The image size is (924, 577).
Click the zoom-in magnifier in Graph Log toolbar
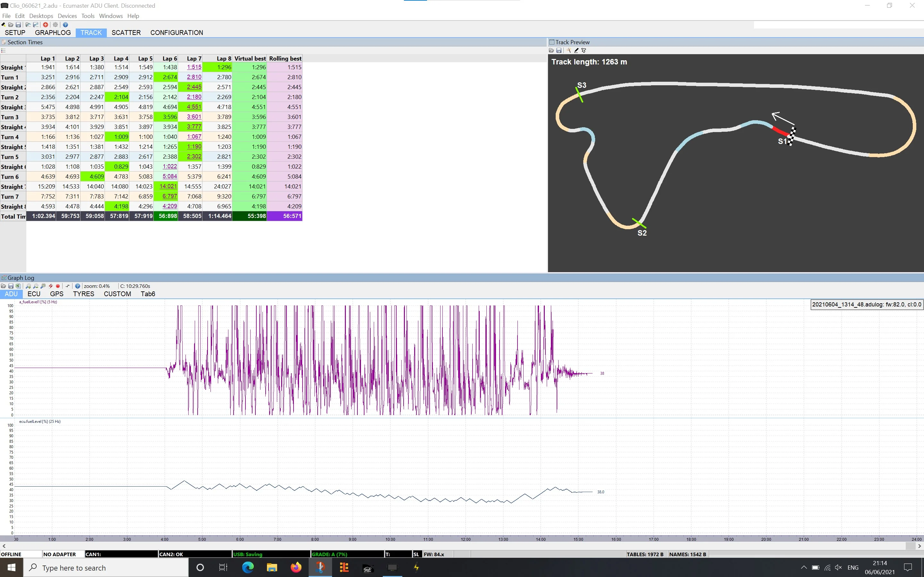[28, 286]
